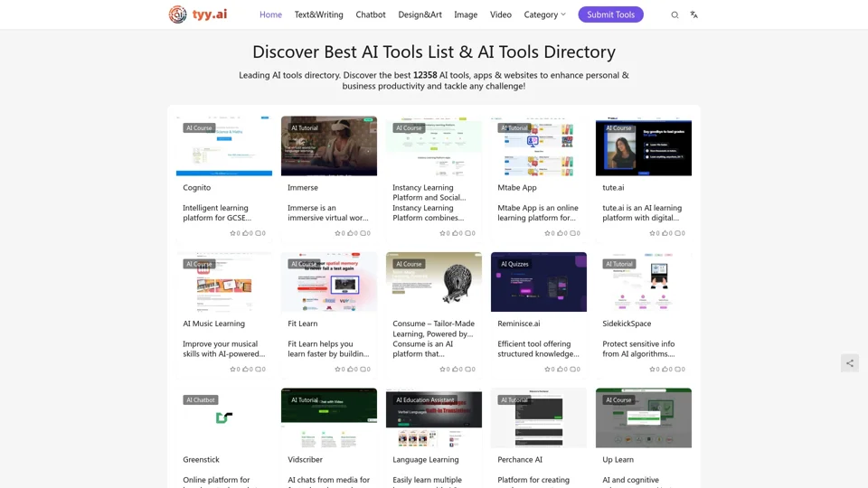Click the Consume card thumbnail

click(x=434, y=282)
